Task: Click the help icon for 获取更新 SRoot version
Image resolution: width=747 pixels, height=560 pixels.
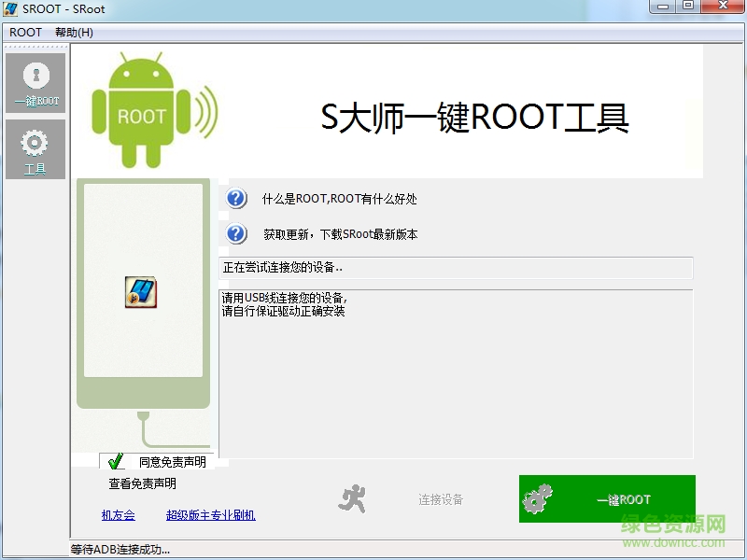Action: 236,234
